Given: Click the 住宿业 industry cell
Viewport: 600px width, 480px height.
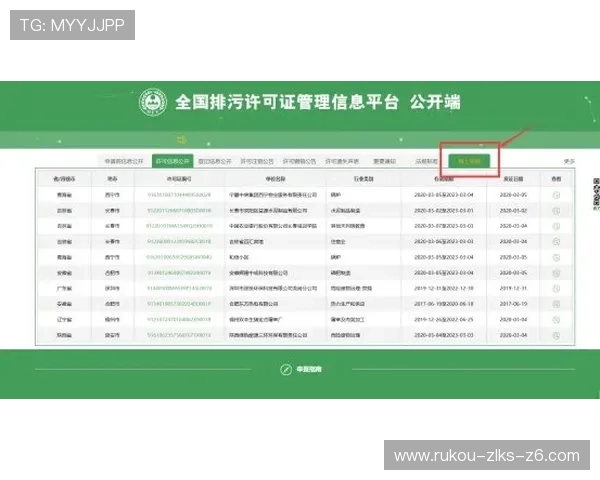Looking at the screenshot, I should click(338, 242).
